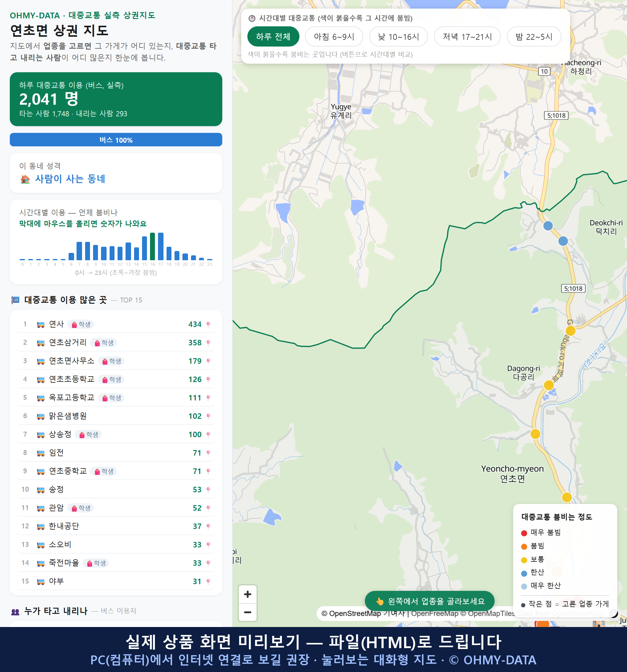
Task: Click the pin icon for 연초면사무소 row
Action: tap(208, 361)
